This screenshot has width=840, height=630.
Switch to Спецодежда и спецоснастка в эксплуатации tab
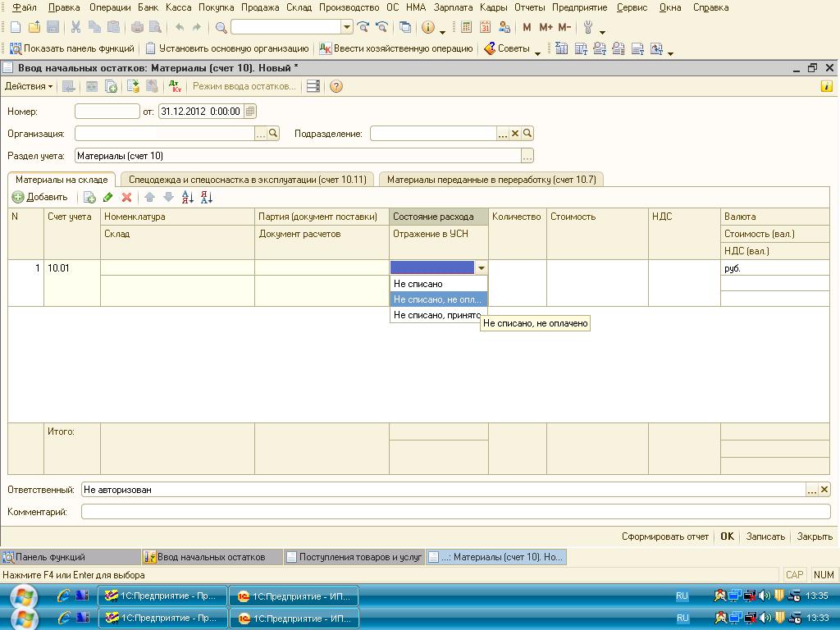coord(248,179)
